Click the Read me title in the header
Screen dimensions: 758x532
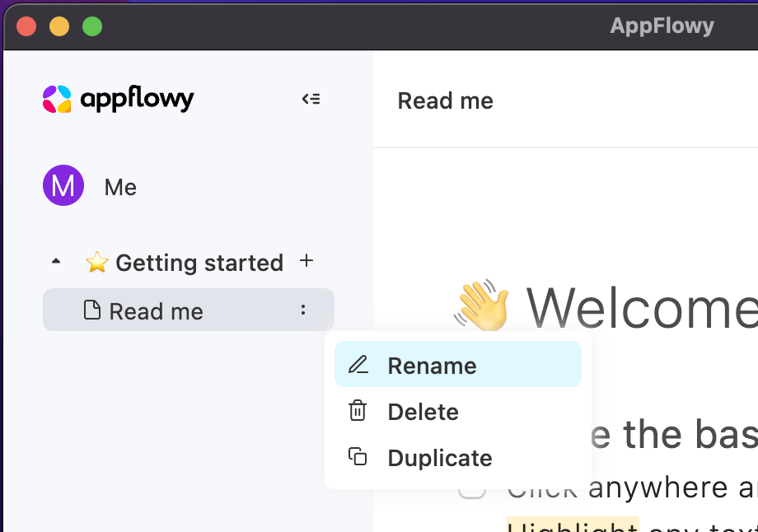(x=445, y=101)
